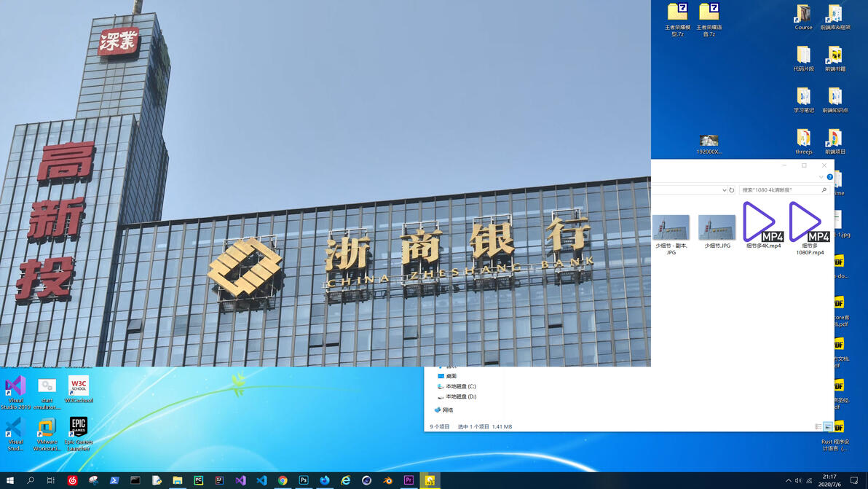
Task: Open the start emulator desktop shortcut
Action: 47,393
